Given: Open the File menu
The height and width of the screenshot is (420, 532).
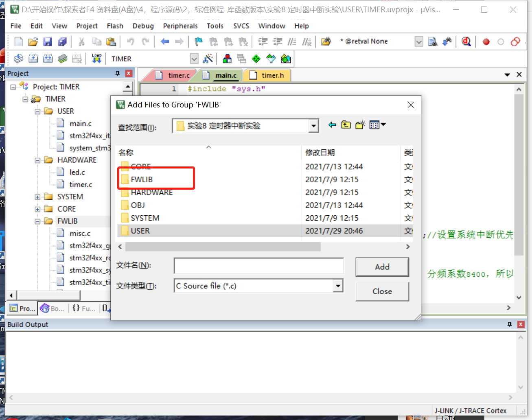Looking at the screenshot, I should tap(16, 26).
